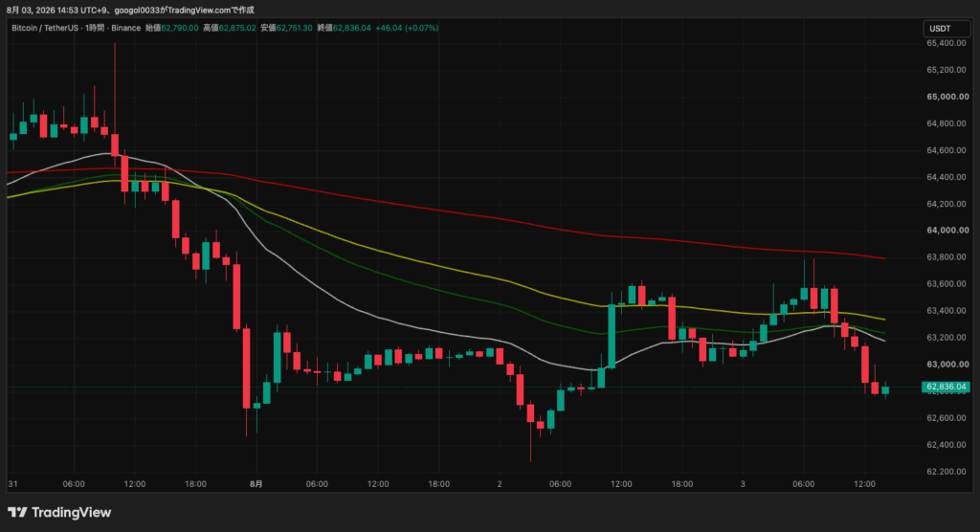The height and width of the screenshot is (532, 980).
Task: Click the 63,200.00 price axis label
Action: coord(947,338)
